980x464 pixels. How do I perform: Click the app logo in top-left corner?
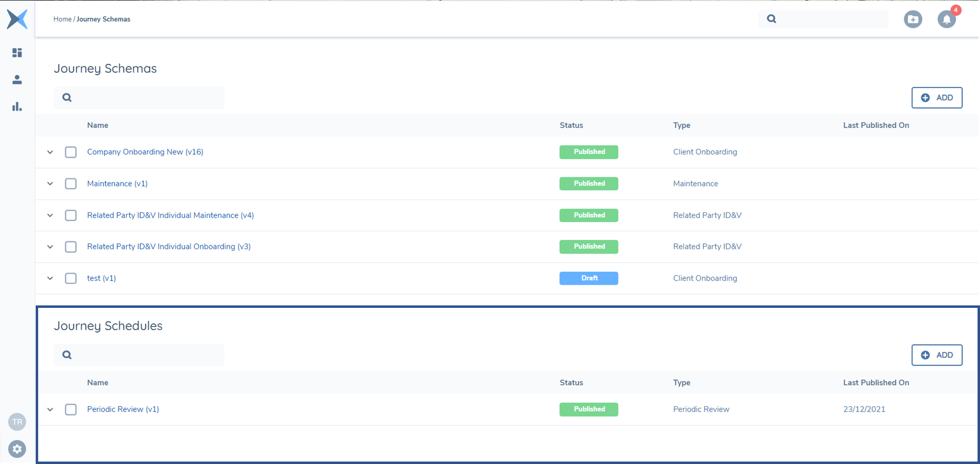[17, 19]
